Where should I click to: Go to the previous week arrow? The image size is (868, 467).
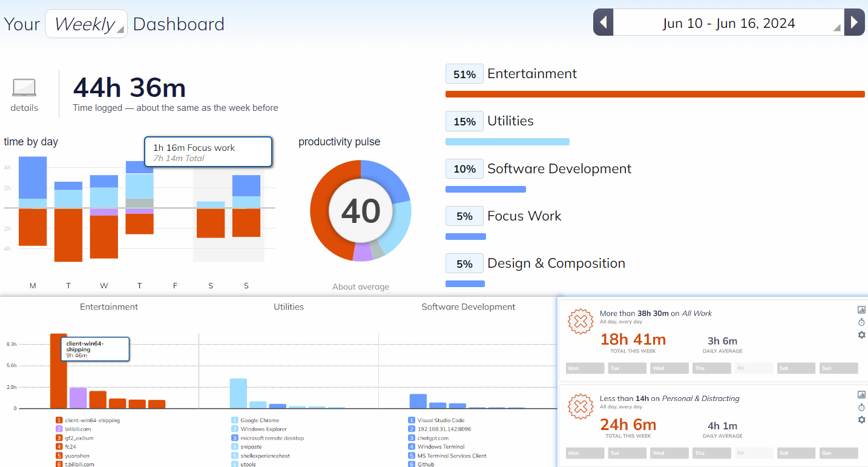tap(603, 23)
